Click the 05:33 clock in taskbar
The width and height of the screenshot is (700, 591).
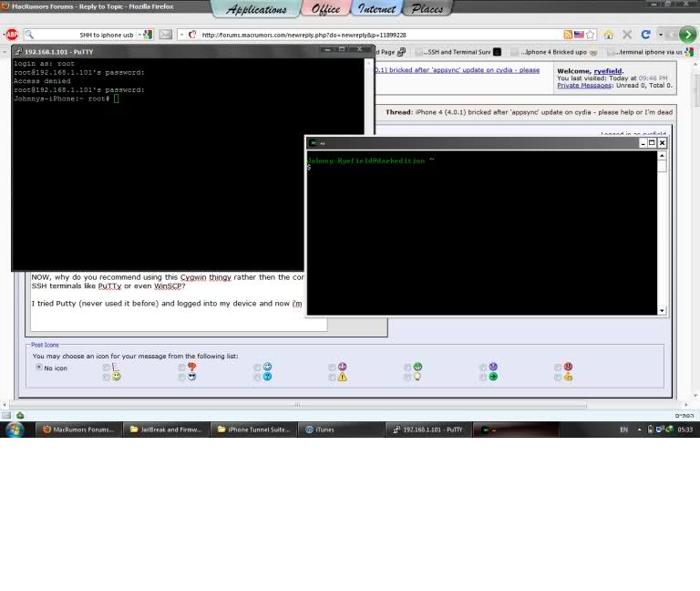tap(685, 430)
